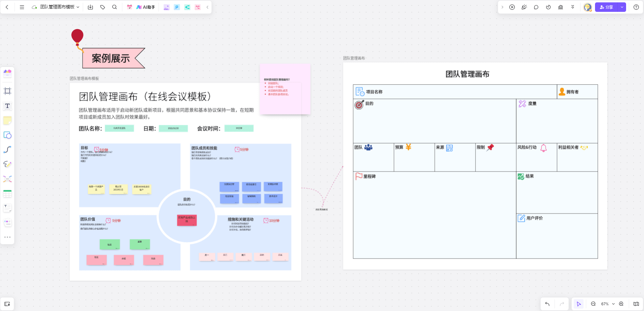The width and height of the screenshot is (644, 311).
Task: Open the main hamburger menu
Action: click(22, 7)
